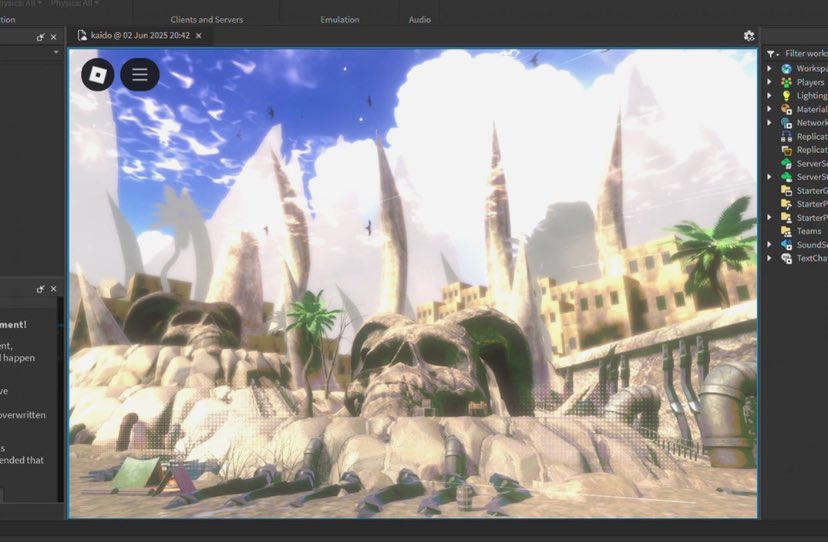Undock the lower left panel

point(41,289)
